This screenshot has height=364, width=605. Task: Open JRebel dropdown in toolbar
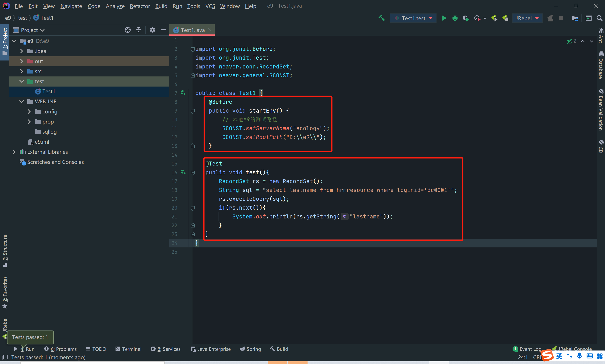[x=527, y=18]
